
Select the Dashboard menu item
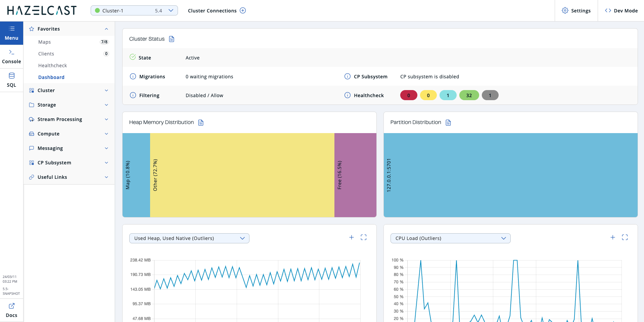tap(51, 77)
